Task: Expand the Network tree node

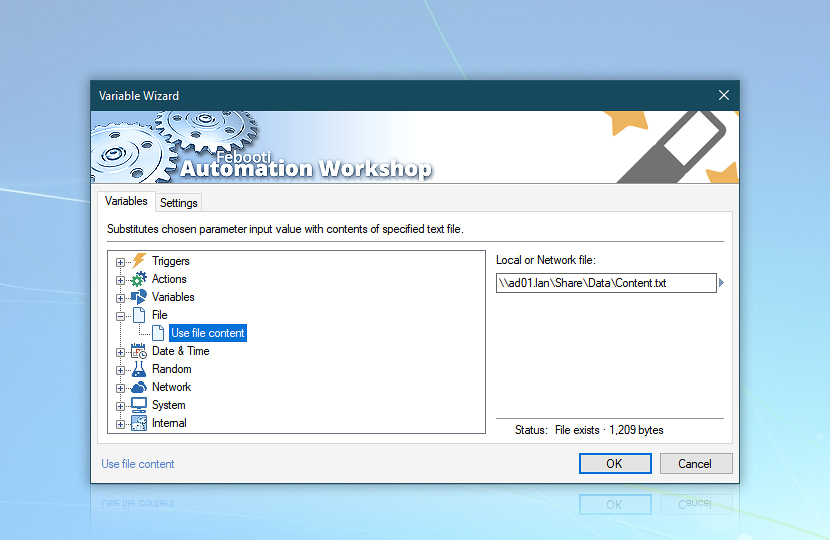Action: click(x=121, y=388)
